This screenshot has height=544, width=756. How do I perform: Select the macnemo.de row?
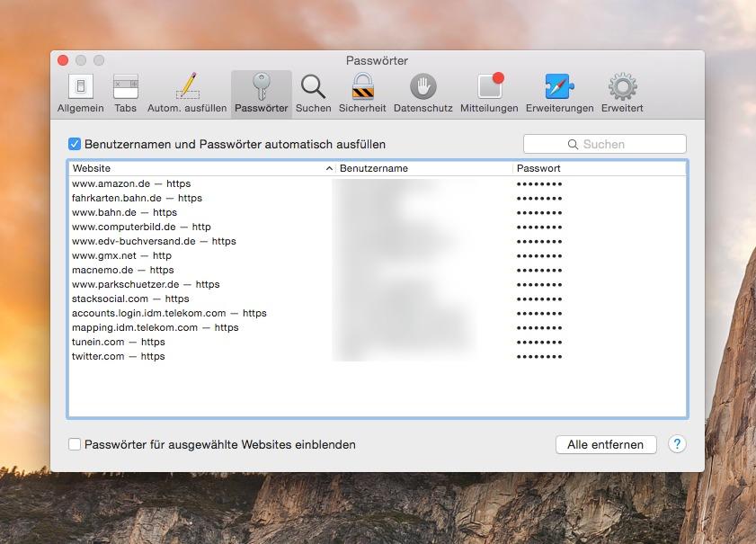point(378,270)
